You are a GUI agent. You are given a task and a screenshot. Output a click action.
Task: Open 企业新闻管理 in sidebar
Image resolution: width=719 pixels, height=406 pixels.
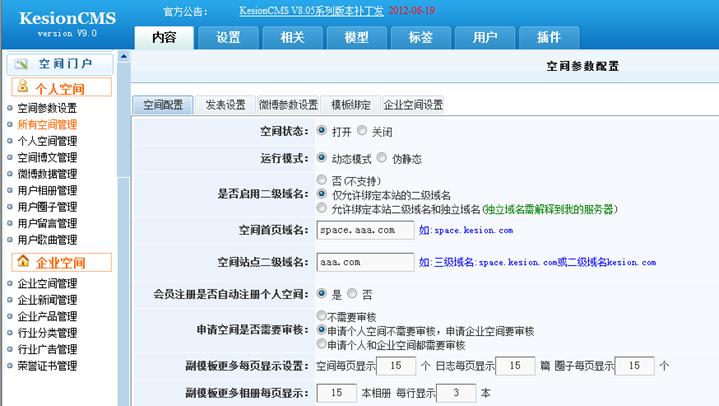pyautogui.click(x=47, y=300)
